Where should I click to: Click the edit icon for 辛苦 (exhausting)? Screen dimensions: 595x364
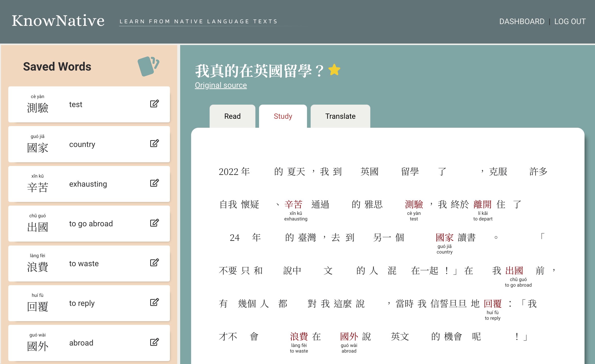(154, 183)
